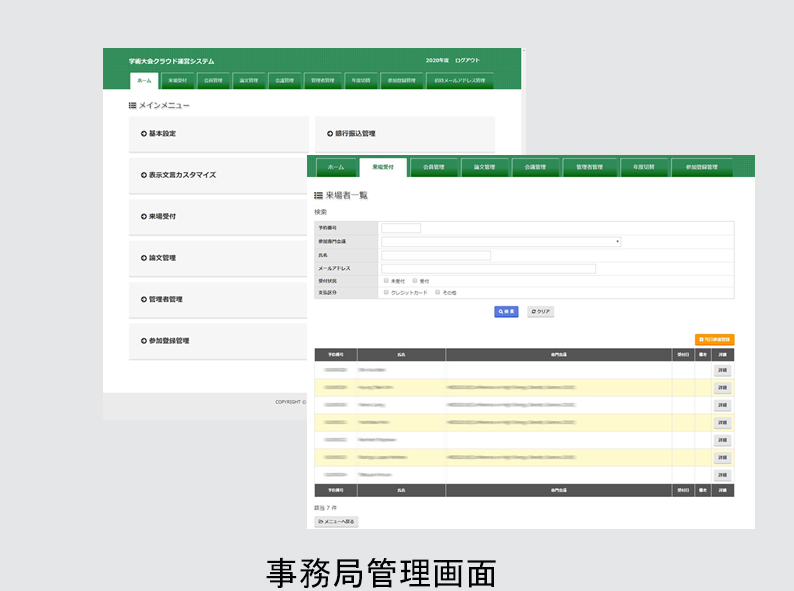Viewport: 794px width, 591px height.
Task: Open 参加登録管理 tab in visitor list window
Action: coord(702,167)
